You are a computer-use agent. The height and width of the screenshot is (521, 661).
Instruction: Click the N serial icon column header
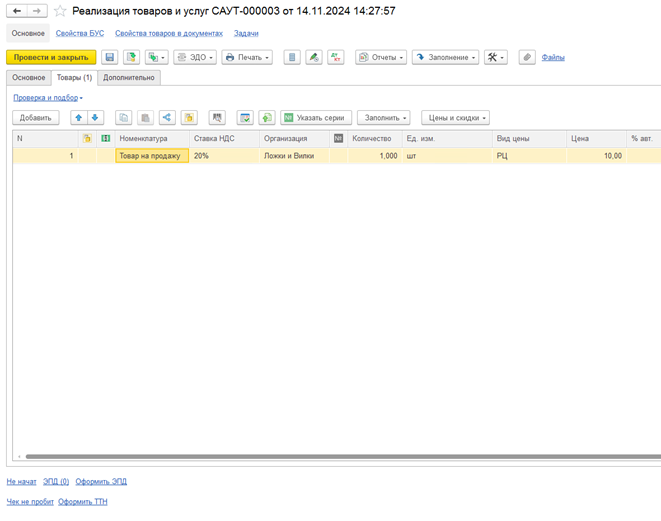pyautogui.click(x=338, y=138)
